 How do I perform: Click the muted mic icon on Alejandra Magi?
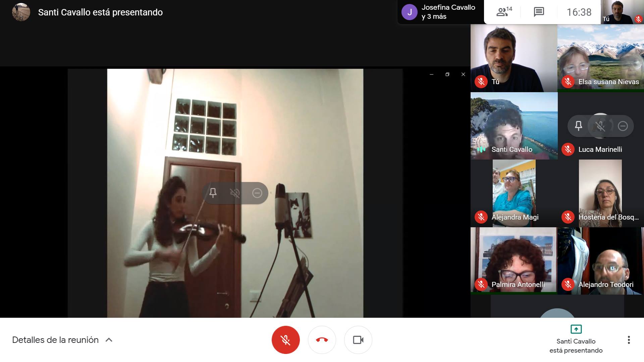click(x=481, y=217)
